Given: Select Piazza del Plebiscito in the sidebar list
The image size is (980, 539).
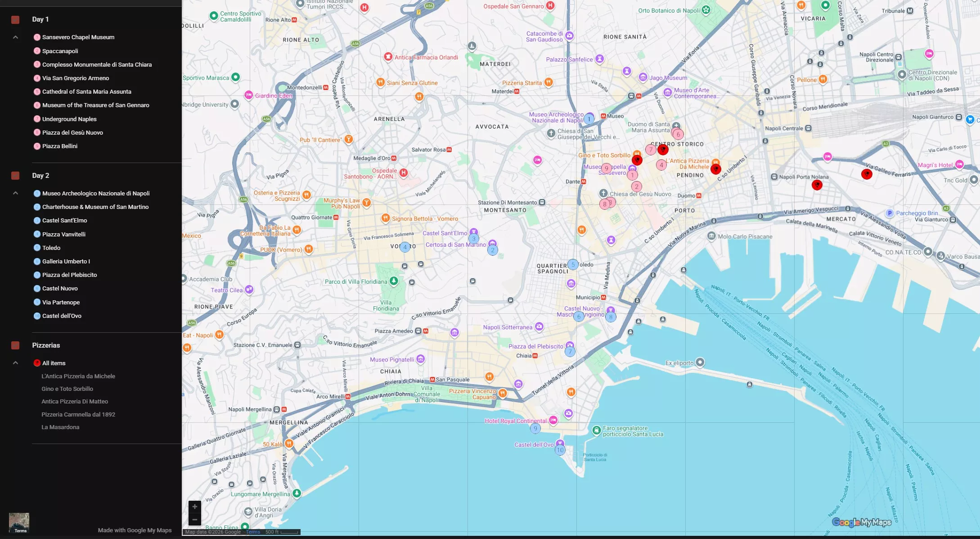Looking at the screenshot, I should tap(70, 275).
